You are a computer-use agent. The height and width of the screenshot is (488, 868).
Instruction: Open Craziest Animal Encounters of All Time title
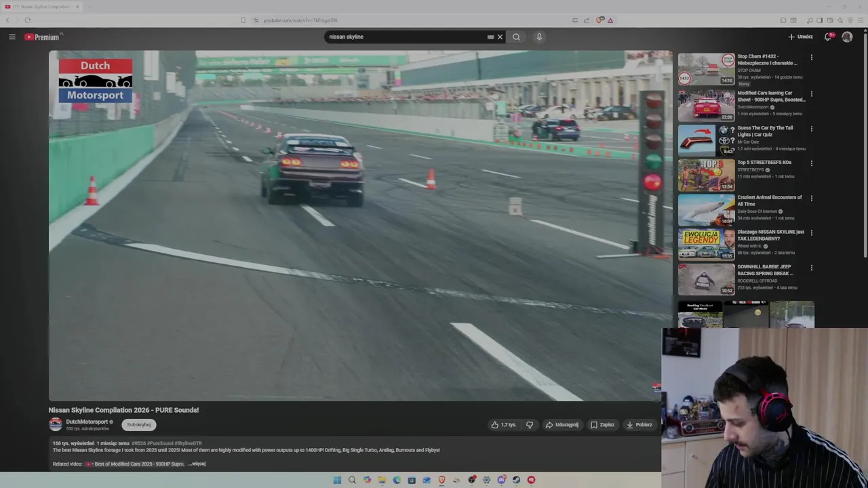(x=770, y=201)
